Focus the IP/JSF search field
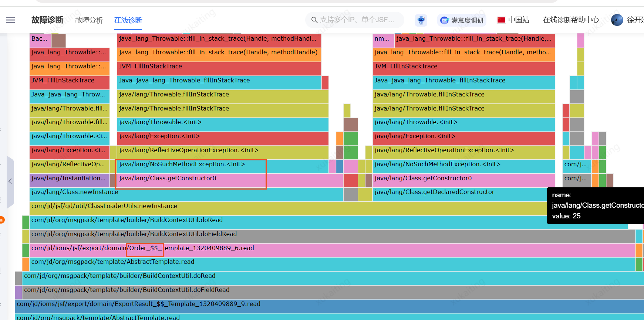The height and width of the screenshot is (320, 644). (x=355, y=20)
